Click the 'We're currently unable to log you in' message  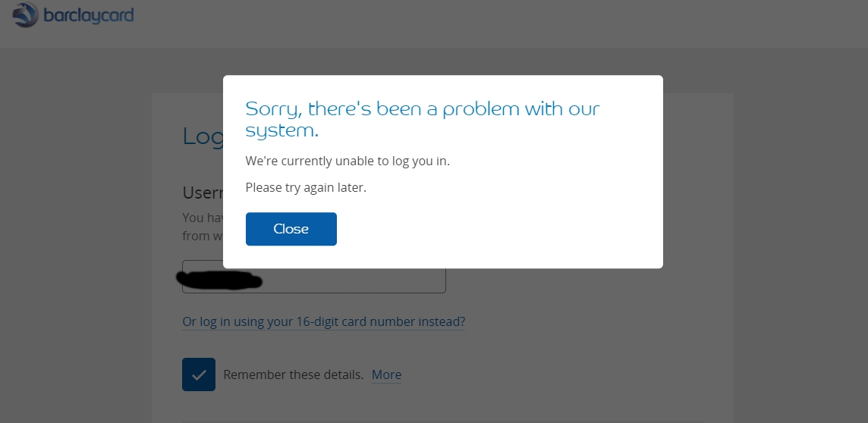click(x=348, y=161)
